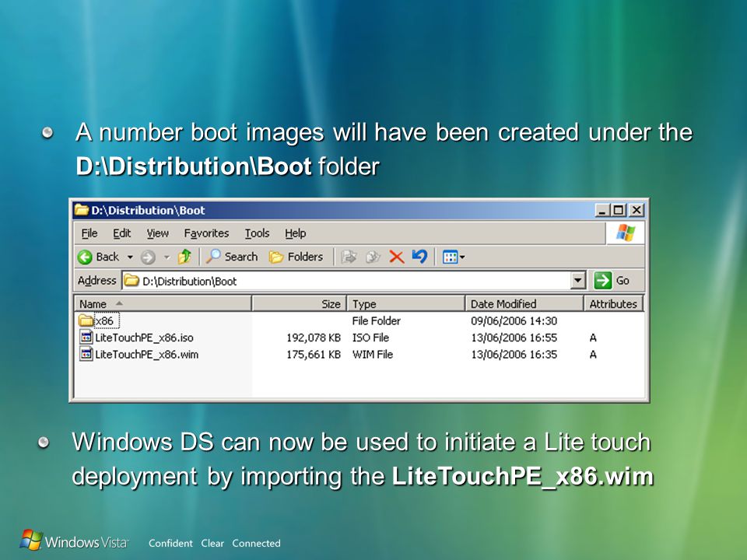Screen dimensions: 747x560
Task: Click the File Folder type cell
Action: (x=377, y=321)
